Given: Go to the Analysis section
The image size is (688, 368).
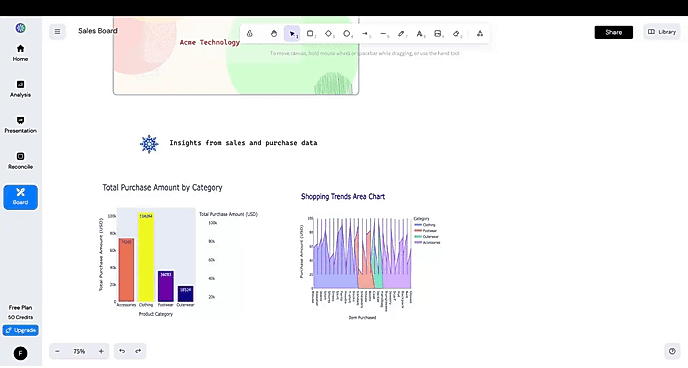Looking at the screenshot, I should (20, 89).
